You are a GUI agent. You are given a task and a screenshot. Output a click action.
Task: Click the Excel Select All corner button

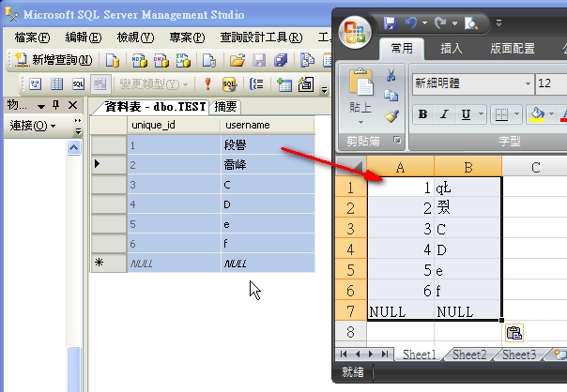351,166
